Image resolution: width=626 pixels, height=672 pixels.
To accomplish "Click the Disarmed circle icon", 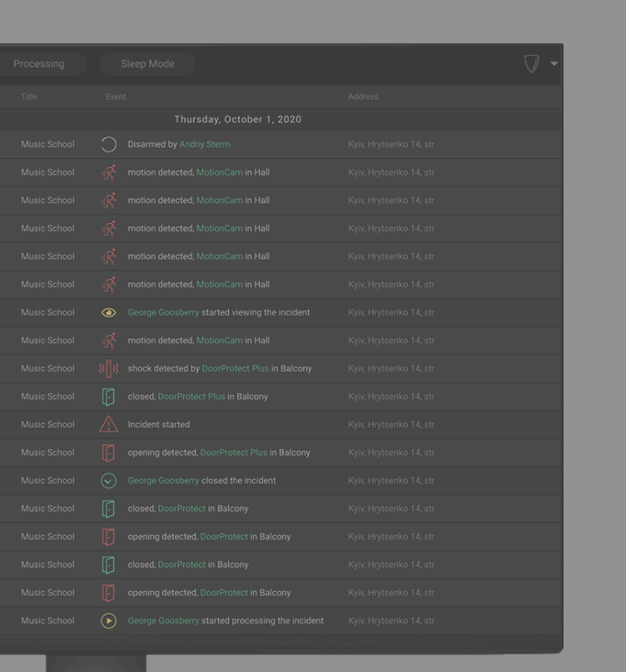I will coord(108,144).
